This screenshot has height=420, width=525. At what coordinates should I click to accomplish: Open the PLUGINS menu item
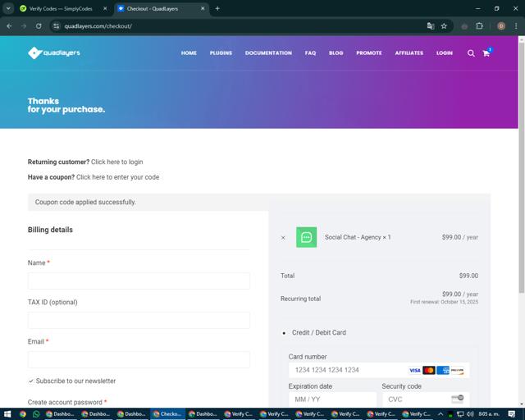(x=221, y=53)
